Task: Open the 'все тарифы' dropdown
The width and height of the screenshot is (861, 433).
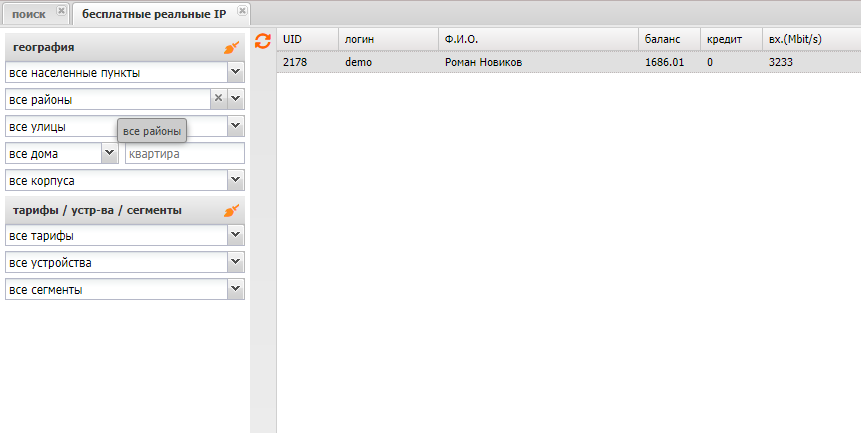Action: pos(235,235)
